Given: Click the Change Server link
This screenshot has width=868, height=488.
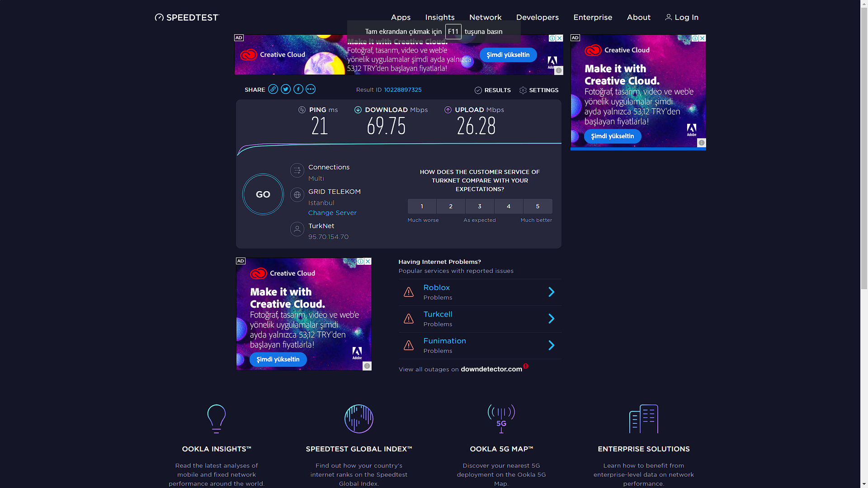Looking at the screenshot, I should pyautogui.click(x=332, y=213).
